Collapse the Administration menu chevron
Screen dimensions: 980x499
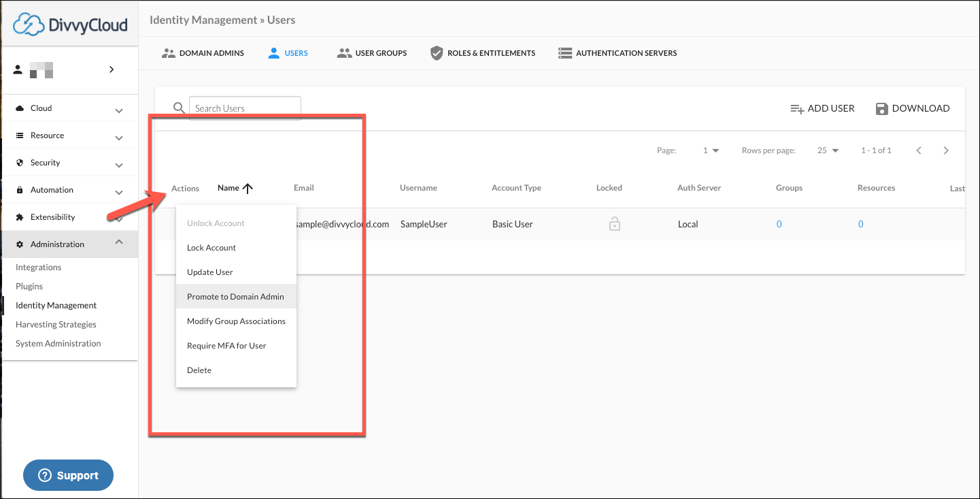click(119, 242)
